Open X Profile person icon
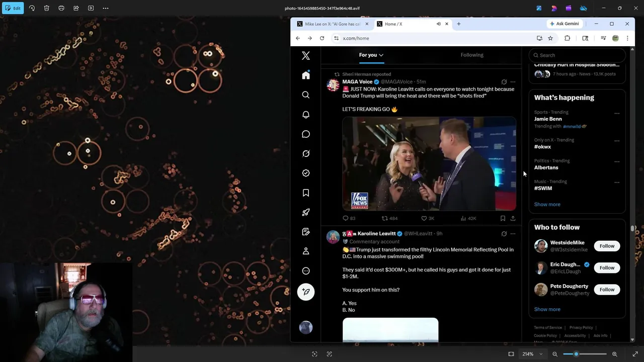Screen dimensions: 644x362 pos(306,251)
